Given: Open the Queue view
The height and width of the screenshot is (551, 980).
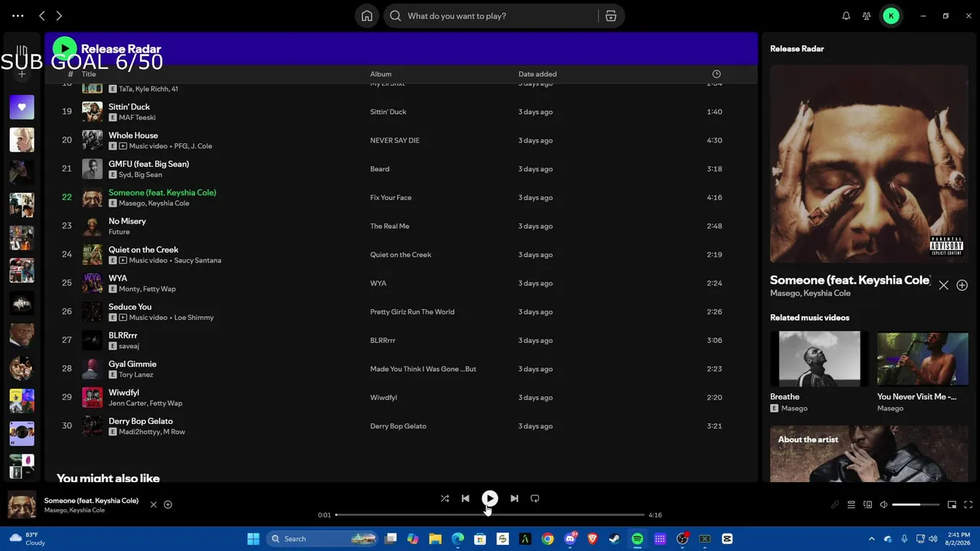Looking at the screenshot, I should coord(851,505).
